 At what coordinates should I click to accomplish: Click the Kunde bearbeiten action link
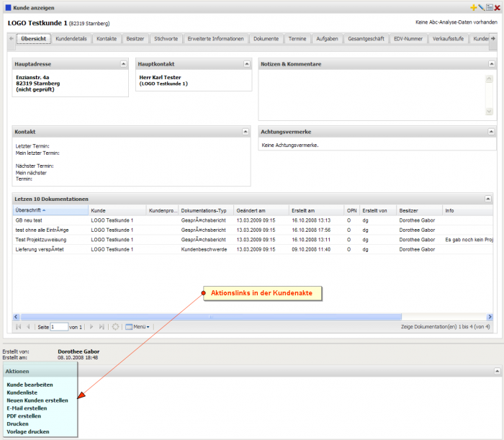tap(30, 385)
